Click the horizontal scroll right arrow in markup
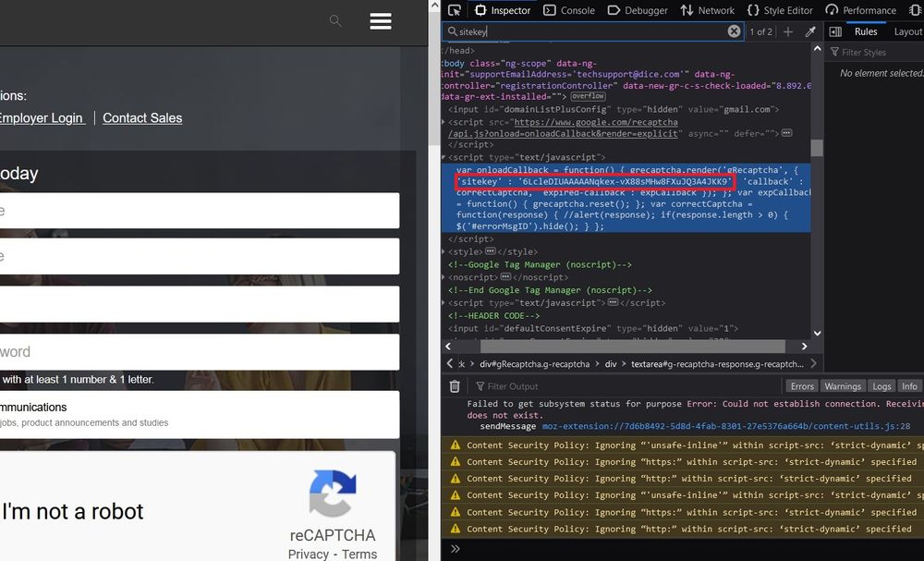Image resolution: width=924 pixels, height=561 pixels. point(804,346)
